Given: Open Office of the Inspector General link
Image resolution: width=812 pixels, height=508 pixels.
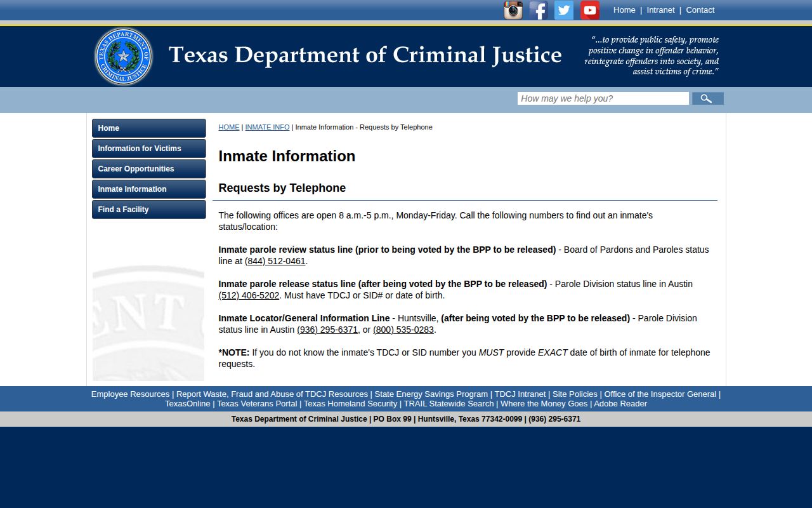Looking at the screenshot, I should point(660,394).
